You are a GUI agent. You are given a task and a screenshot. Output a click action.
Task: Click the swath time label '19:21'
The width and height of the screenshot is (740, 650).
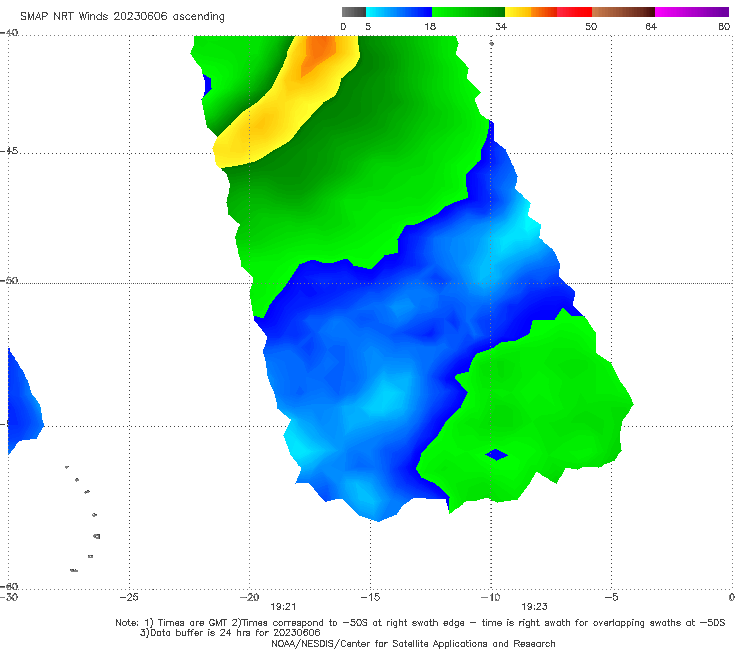tap(283, 607)
